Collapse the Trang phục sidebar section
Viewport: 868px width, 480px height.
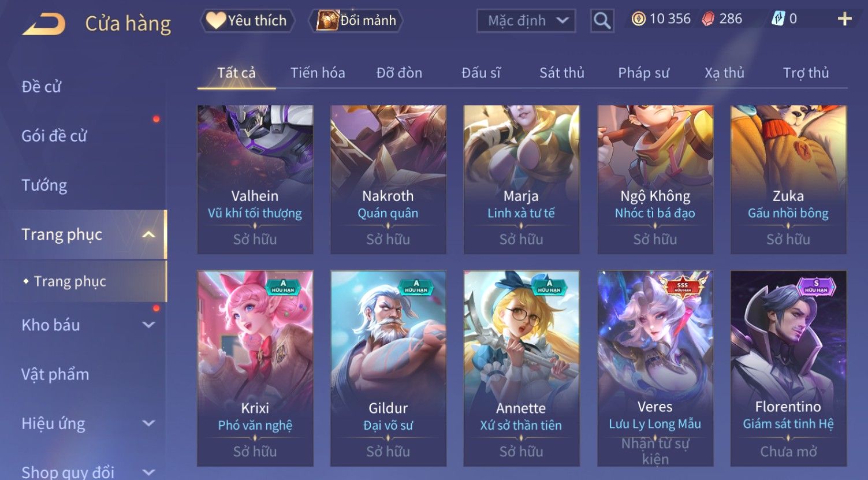(x=148, y=235)
